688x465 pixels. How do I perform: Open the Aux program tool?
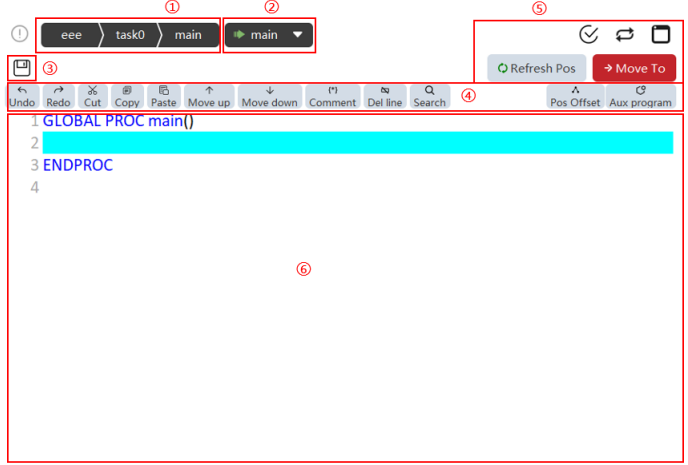(641, 97)
